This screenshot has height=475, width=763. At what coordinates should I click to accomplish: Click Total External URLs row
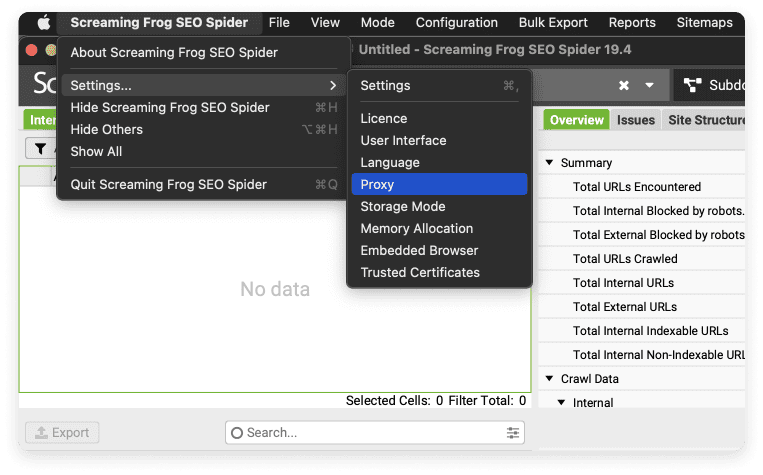pyautogui.click(x=641, y=307)
